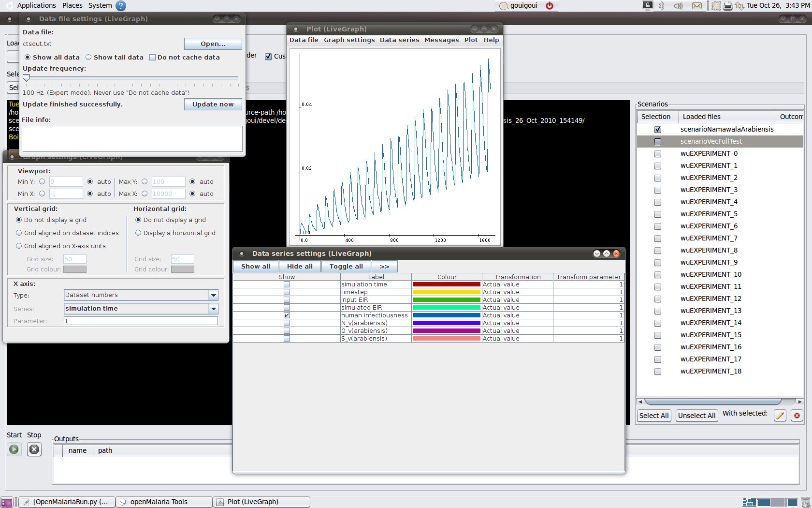The height and width of the screenshot is (508, 812).
Task: Open the Data file menu in Plot window
Action: [x=304, y=40]
